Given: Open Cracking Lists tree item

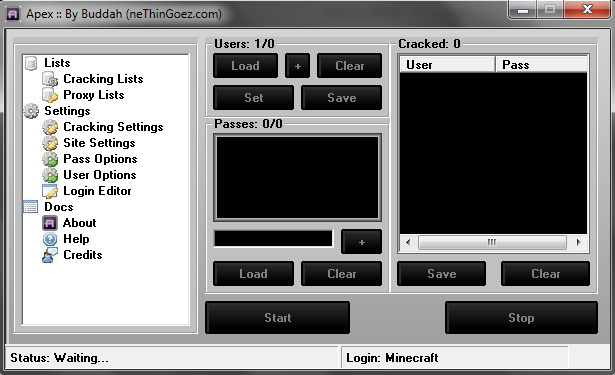Looking at the screenshot, I should tap(103, 79).
